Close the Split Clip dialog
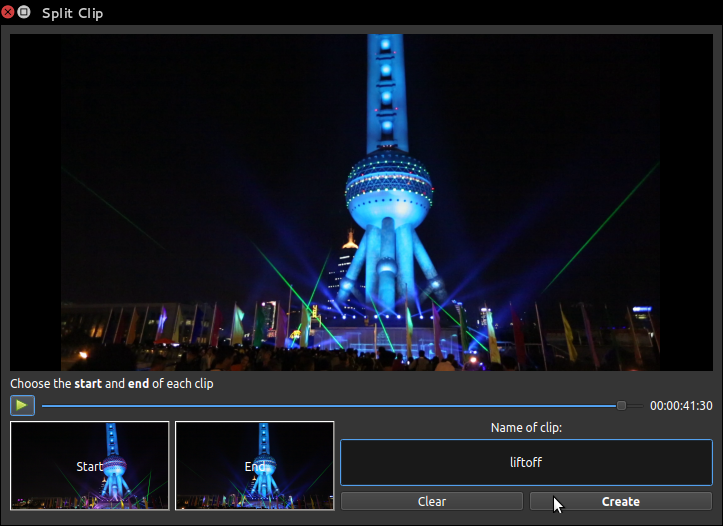The height and width of the screenshot is (526, 723). (x=8, y=12)
